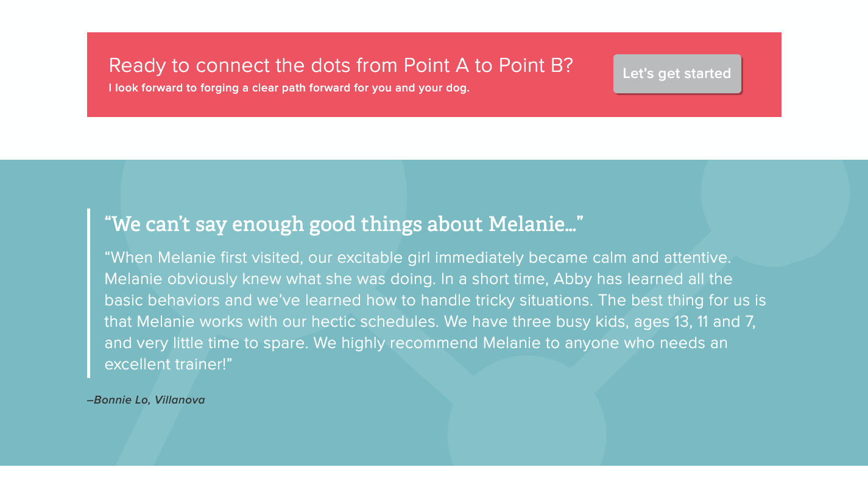Screen dimensions: 868x481
Task: Click the "–Bonnie Lo, Villanova" attribution
Action: (x=146, y=401)
